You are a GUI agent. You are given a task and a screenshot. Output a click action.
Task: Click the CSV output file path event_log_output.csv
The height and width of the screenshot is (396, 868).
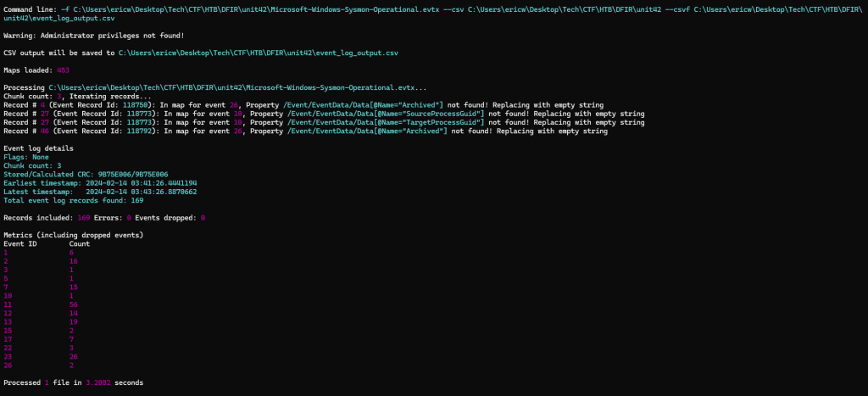click(259, 53)
